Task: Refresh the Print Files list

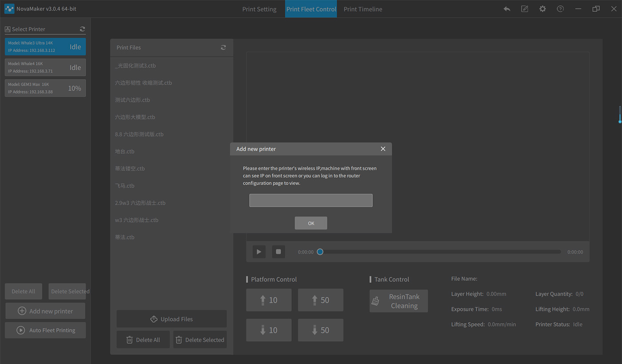Action: (223, 47)
